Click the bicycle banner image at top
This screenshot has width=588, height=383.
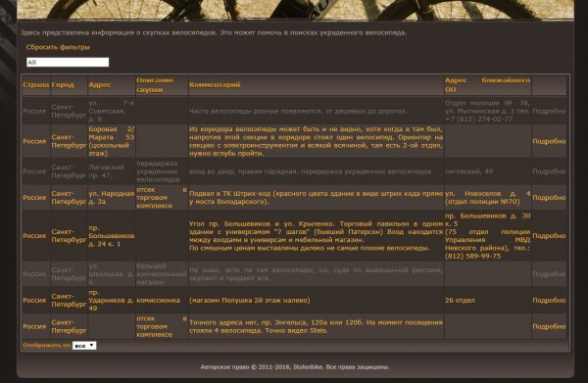pos(295,10)
